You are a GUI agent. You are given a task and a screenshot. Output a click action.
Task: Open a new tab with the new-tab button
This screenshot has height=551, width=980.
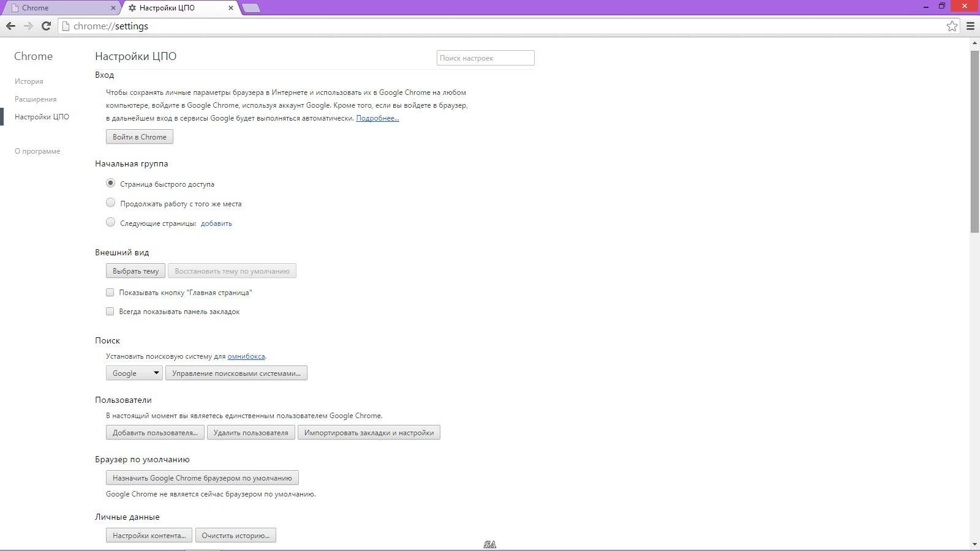251,8
